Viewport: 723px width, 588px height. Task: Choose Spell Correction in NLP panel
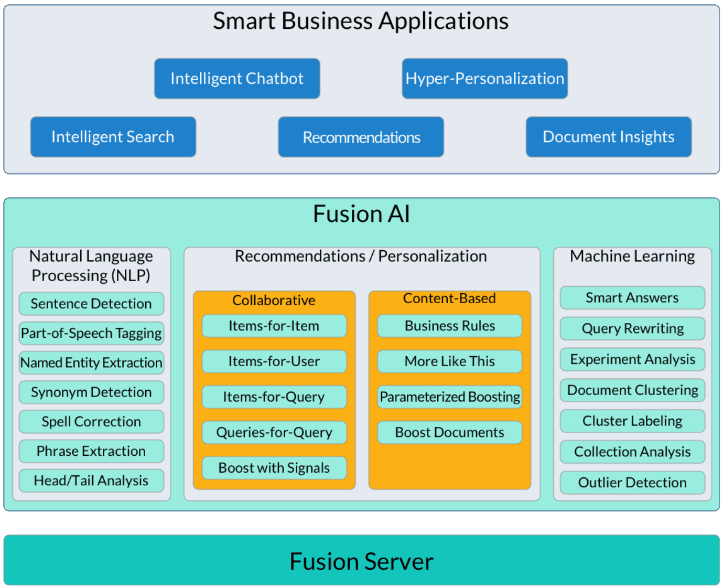click(x=91, y=422)
